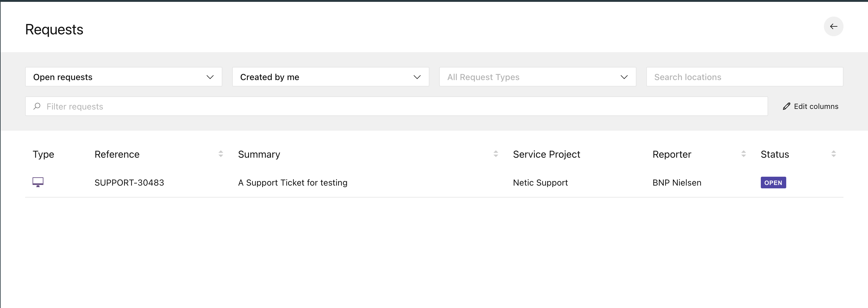The width and height of the screenshot is (868, 308).
Task: Sort by the Status column arrows
Action: pyautogui.click(x=833, y=154)
